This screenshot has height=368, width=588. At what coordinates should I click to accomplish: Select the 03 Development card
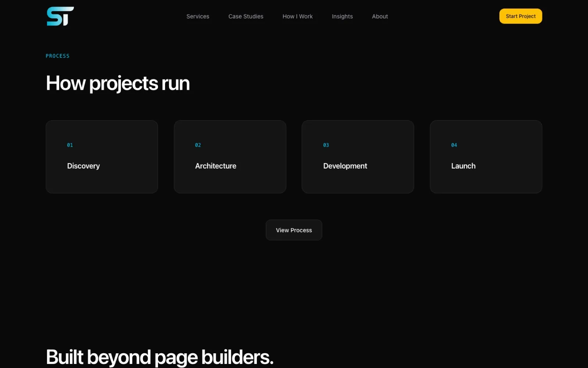358,157
